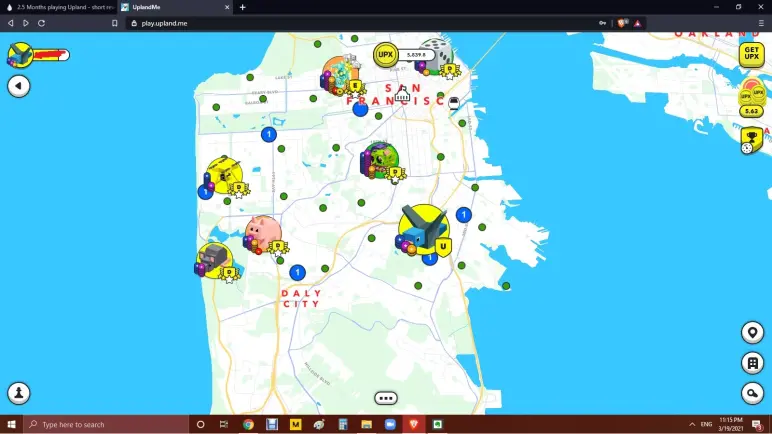Open Zoom from the taskbar
This screenshot has height=434, width=772.
click(390, 424)
